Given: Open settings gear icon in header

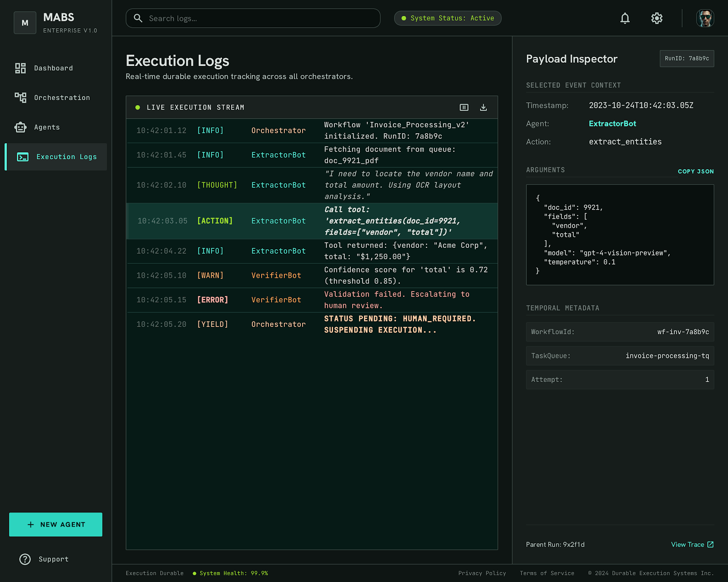Looking at the screenshot, I should (x=657, y=18).
